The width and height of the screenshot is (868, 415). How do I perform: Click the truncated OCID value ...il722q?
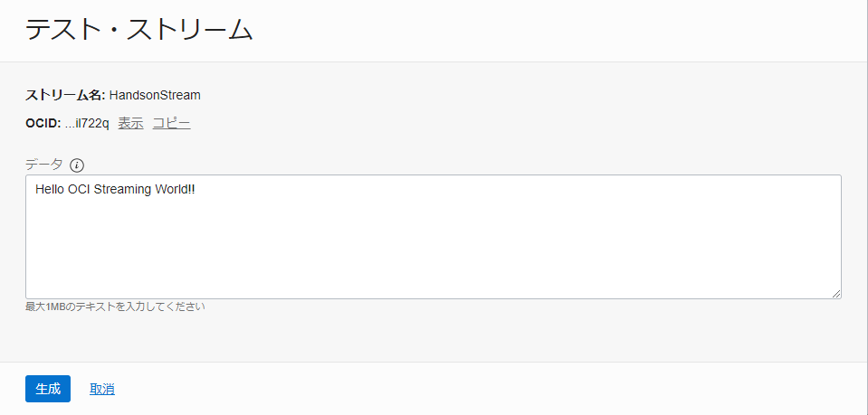[x=87, y=123]
